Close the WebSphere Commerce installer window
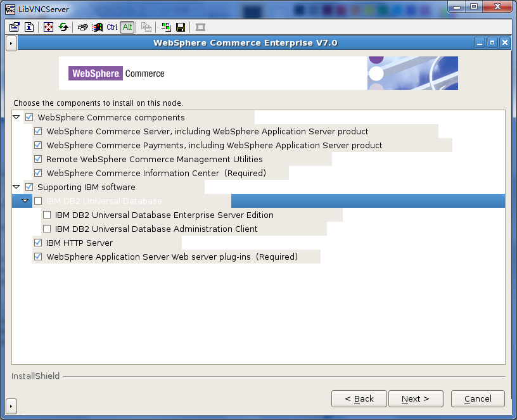 coord(505,43)
